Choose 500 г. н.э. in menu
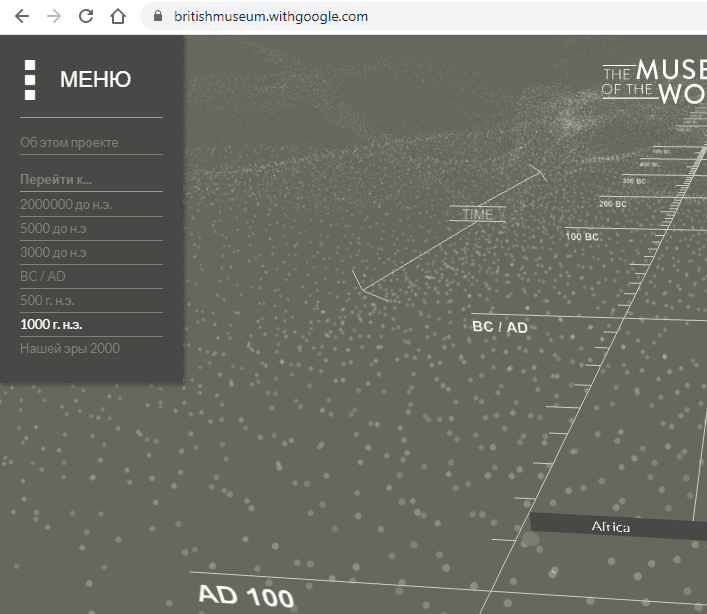This screenshot has width=707, height=614. pos(47,300)
